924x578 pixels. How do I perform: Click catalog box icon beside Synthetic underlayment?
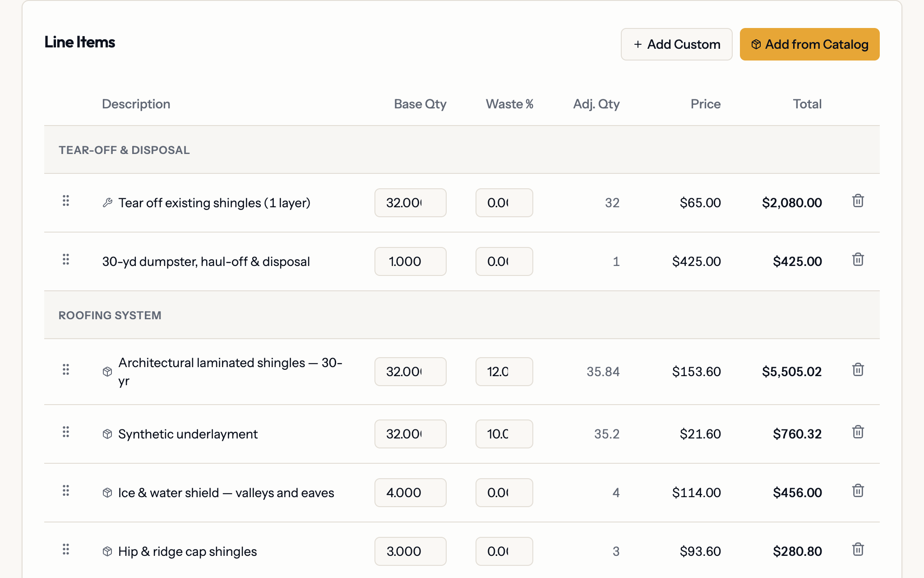coord(107,434)
